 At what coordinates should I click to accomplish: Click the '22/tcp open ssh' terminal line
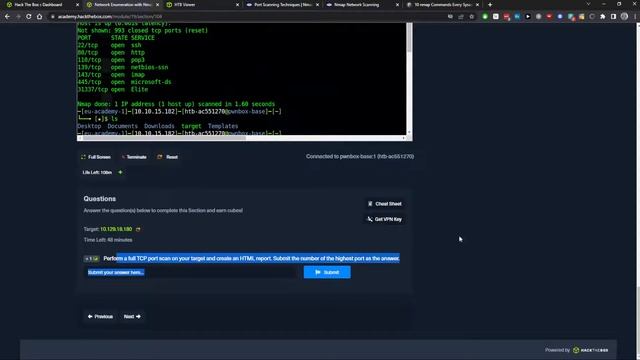(109, 45)
